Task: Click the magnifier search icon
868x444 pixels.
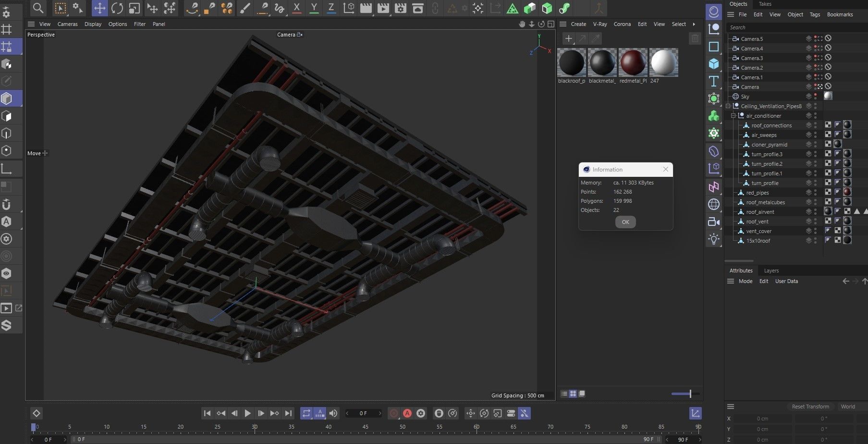Action: (38, 8)
